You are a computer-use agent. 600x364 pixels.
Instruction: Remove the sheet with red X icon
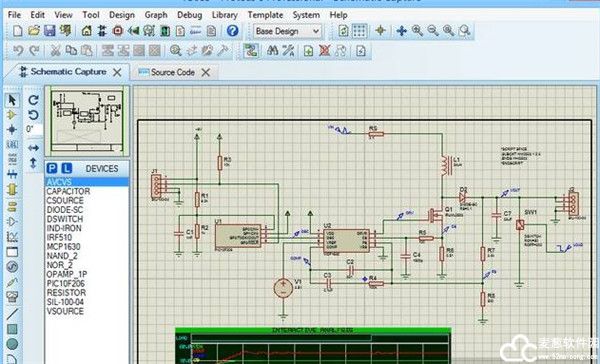(x=324, y=51)
